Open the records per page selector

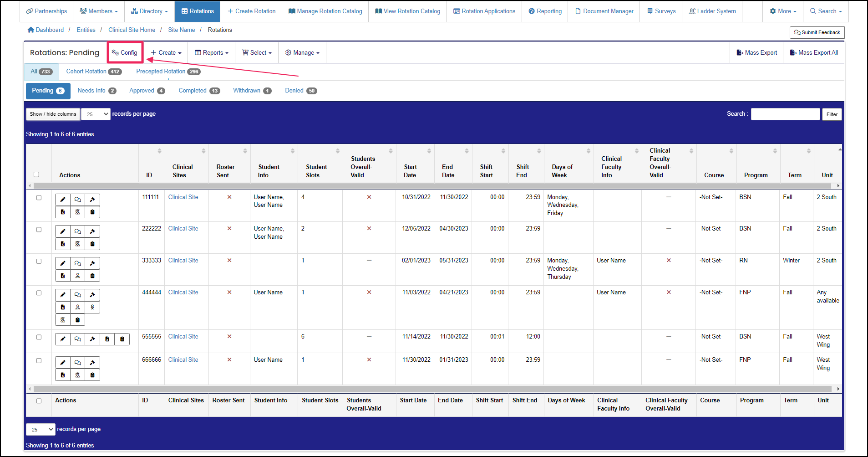pyautogui.click(x=95, y=114)
